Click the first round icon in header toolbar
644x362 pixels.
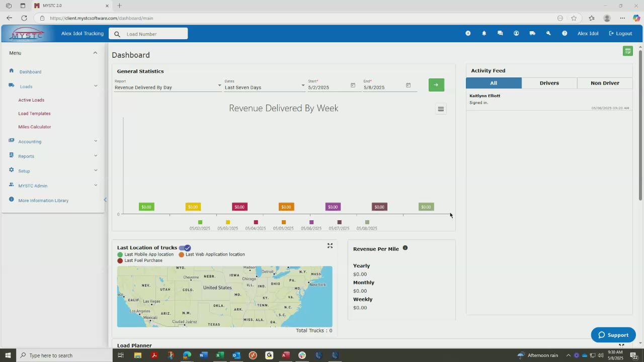[468, 33]
